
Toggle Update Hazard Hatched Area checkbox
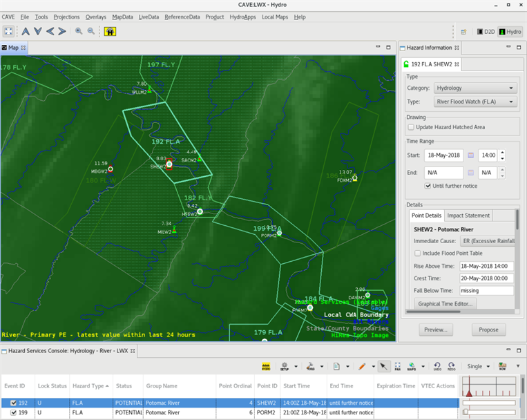pyautogui.click(x=411, y=127)
